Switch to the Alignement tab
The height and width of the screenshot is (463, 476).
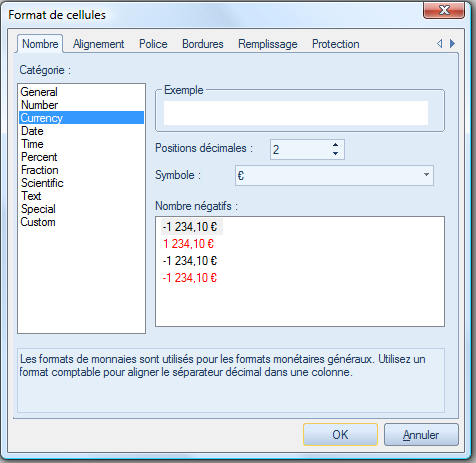(98, 44)
